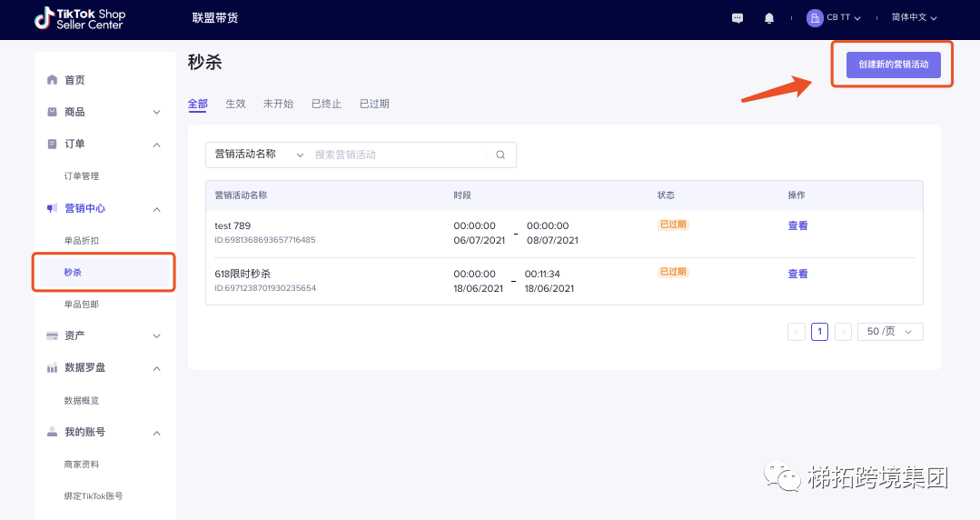
Task: Click 创建新的营销活动 button
Action: tap(893, 65)
